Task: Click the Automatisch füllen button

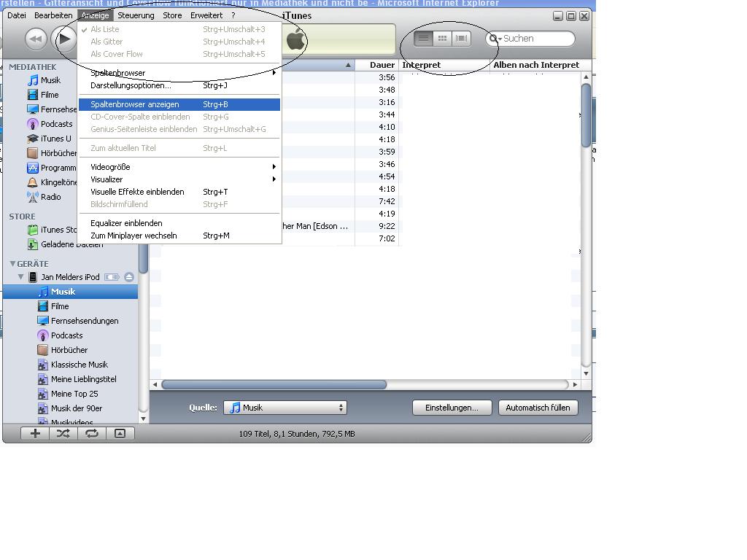Action: (538, 408)
